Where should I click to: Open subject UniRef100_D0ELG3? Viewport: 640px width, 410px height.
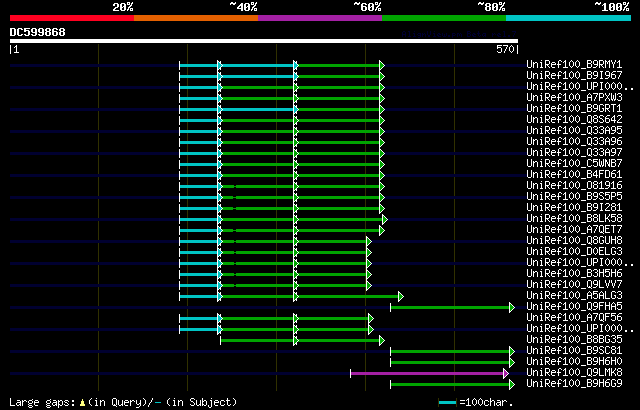pos(574,252)
